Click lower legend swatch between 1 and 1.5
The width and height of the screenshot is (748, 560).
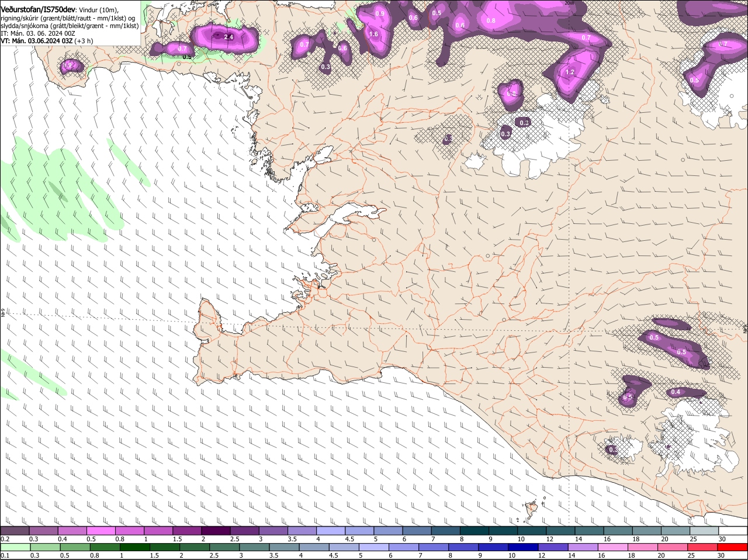[136, 547]
